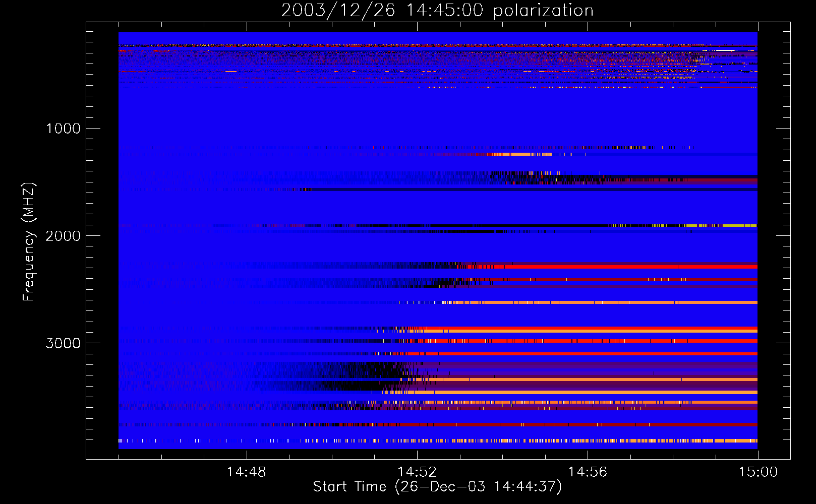Click the "14:48" time tick label
Screen dimensions: 816x504
(x=246, y=472)
